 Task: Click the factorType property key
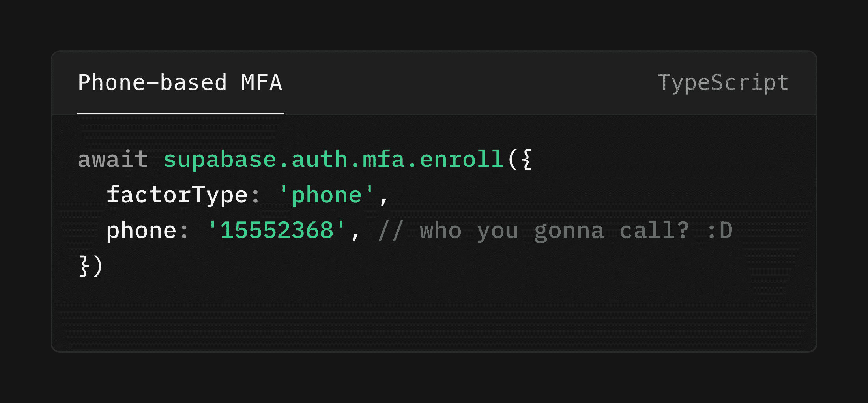pos(177,195)
